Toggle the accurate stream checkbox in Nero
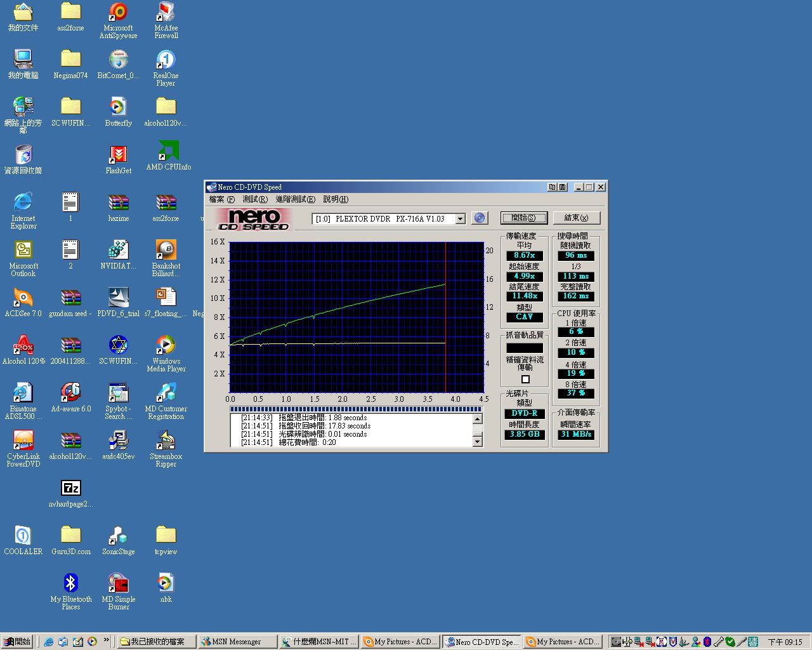 click(525, 380)
